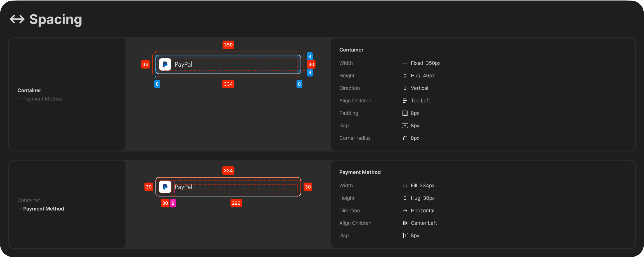Click the Vertical direction arrow icon

coord(405,88)
